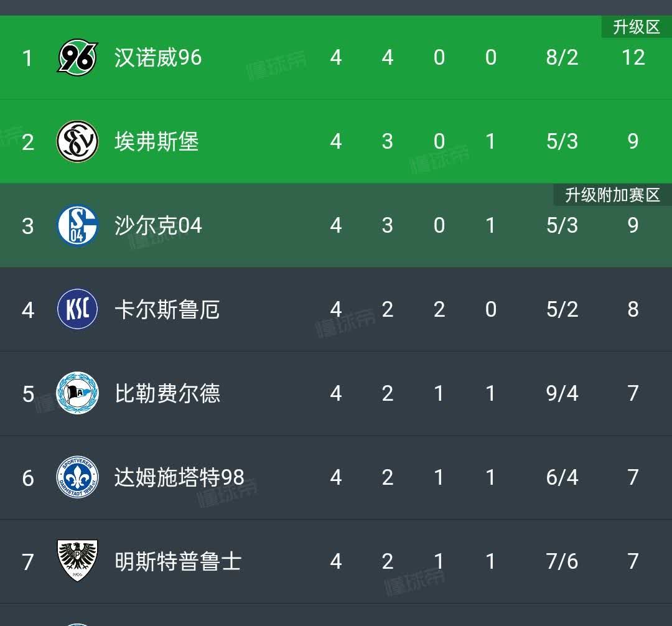The height and width of the screenshot is (626, 672).
Task: Click the Darmstadt 98 lily logo
Action: (x=78, y=477)
